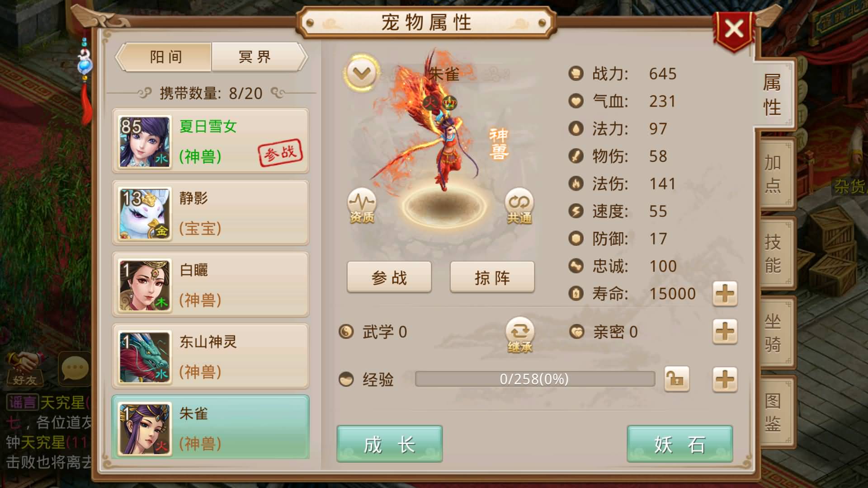Click the 继承 inherit icon
Viewport: 868px width, 488px height.
tap(520, 335)
